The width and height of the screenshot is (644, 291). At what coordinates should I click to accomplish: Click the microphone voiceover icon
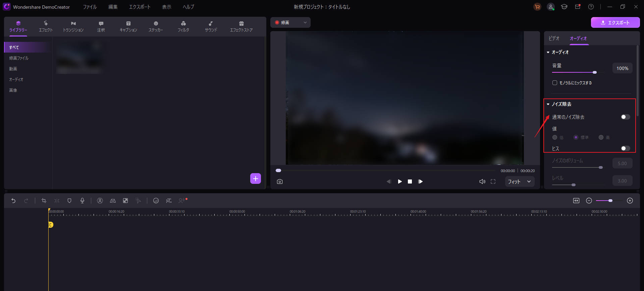(82, 201)
